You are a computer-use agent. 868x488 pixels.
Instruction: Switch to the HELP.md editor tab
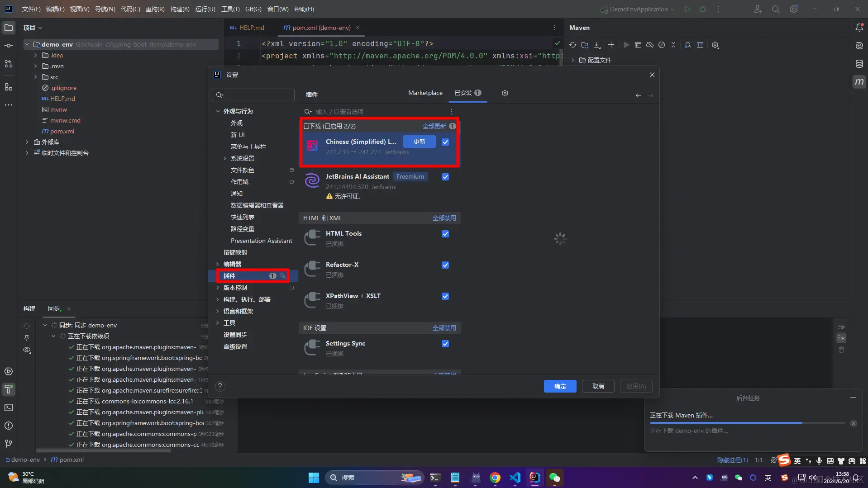coord(247,28)
